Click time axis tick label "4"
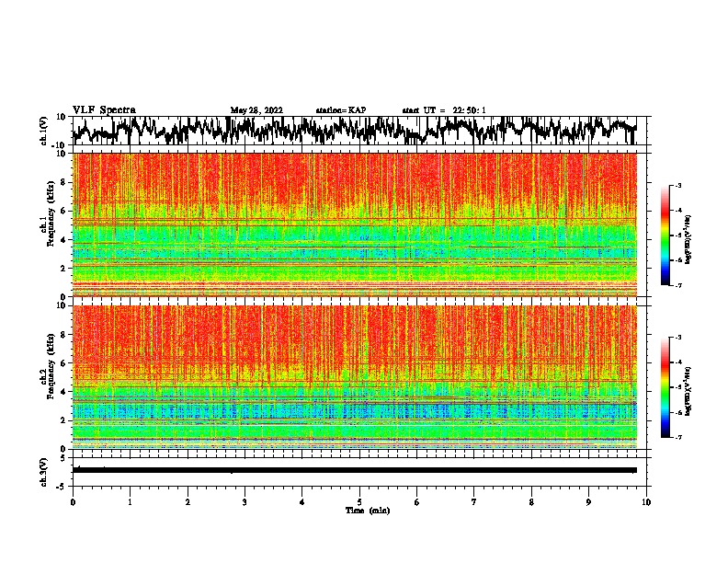Viewport: 728px width, 563px height. pos(302,502)
